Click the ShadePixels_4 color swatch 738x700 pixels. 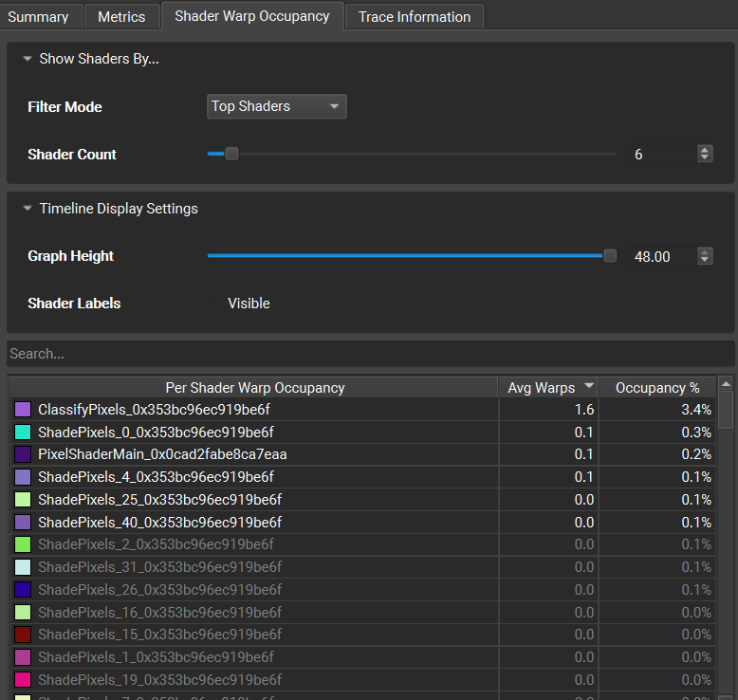click(x=23, y=477)
